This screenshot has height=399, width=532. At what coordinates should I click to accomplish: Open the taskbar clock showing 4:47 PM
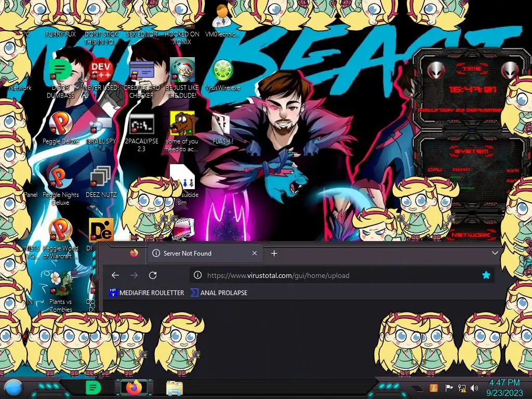point(504,388)
